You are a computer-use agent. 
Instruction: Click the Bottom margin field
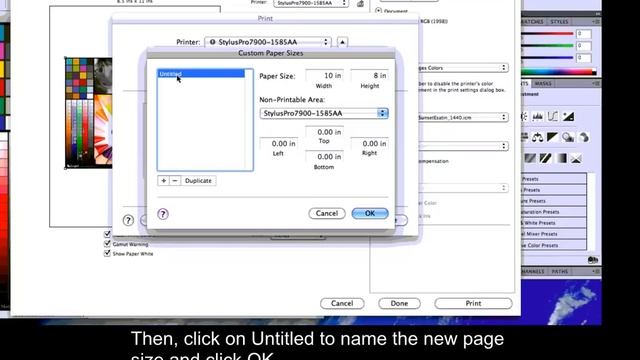(324, 157)
